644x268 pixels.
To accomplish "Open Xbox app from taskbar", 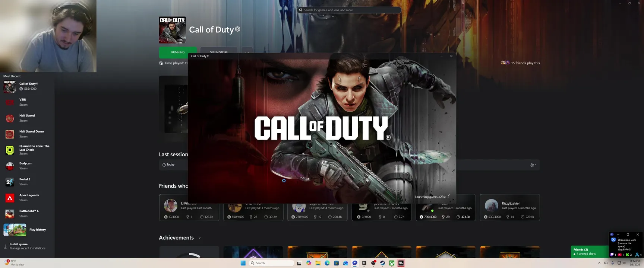I will tap(392, 263).
